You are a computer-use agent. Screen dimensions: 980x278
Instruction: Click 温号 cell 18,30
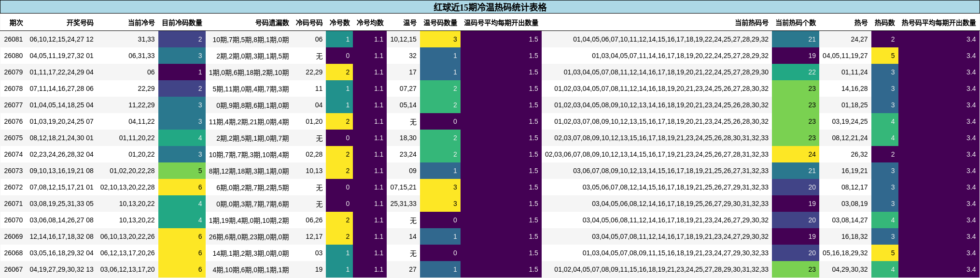pyautogui.click(x=408, y=138)
